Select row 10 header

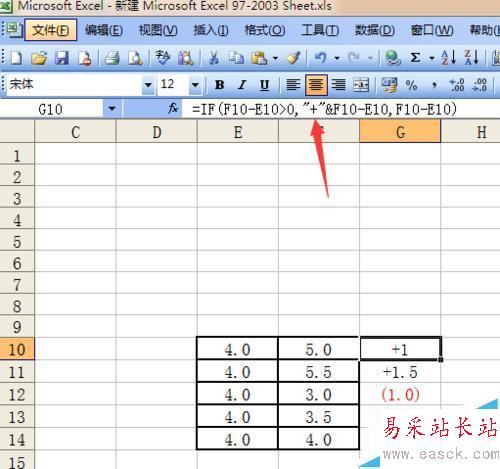coord(17,349)
